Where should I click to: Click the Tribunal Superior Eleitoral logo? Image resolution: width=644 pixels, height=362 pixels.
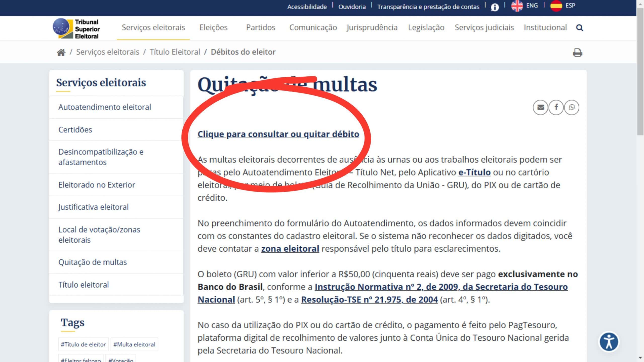pos(76,29)
